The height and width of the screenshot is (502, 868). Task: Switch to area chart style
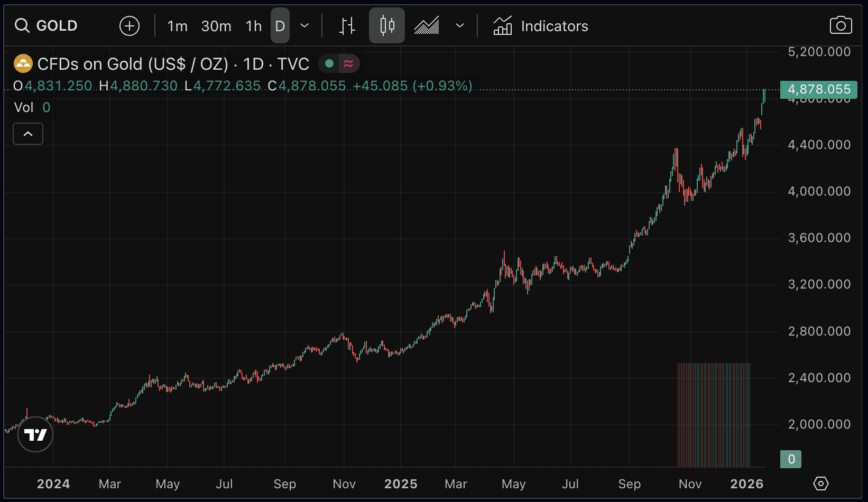427,25
